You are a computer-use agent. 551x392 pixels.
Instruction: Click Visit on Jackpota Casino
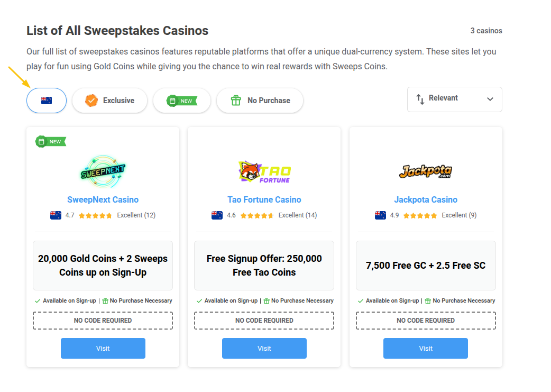pyautogui.click(x=425, y=348)
